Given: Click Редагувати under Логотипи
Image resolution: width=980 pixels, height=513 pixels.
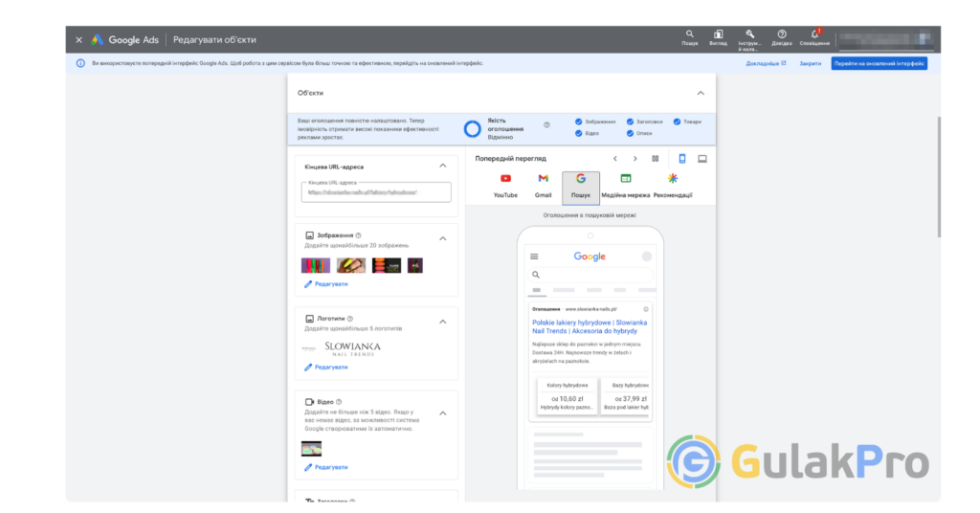Looking at the screenshot, I should click(x=326, y=367).
